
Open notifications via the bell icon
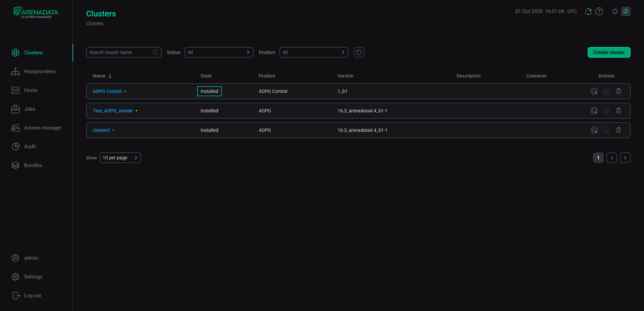pos(588,11)
